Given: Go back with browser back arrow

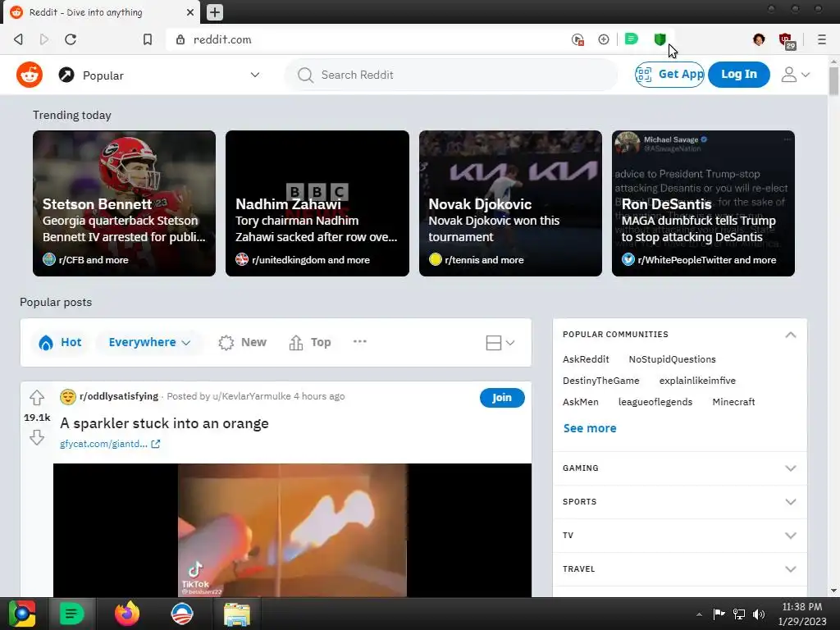Looking at the screenshot, I should click(18, 39).
